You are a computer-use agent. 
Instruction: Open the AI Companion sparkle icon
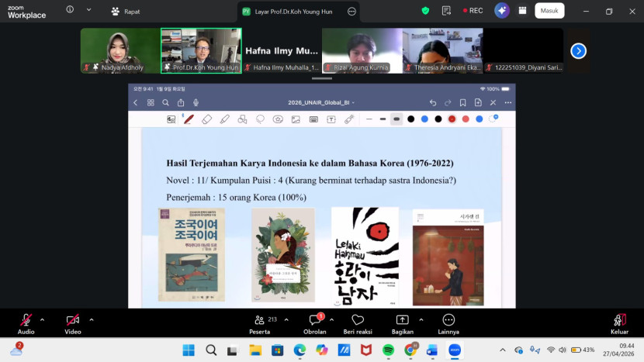click(x=502, y=11)
